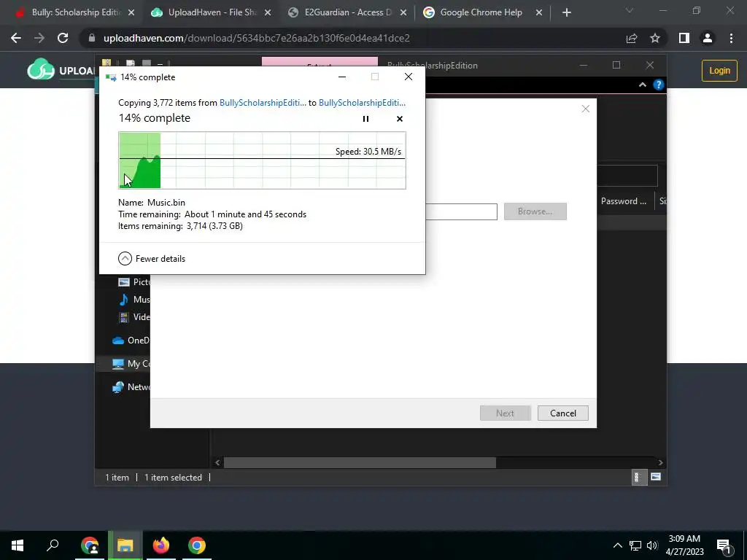The image size is (747, 560).
Task: Open OneDrive in Explorer sidebar
Action: pos(131,340)
